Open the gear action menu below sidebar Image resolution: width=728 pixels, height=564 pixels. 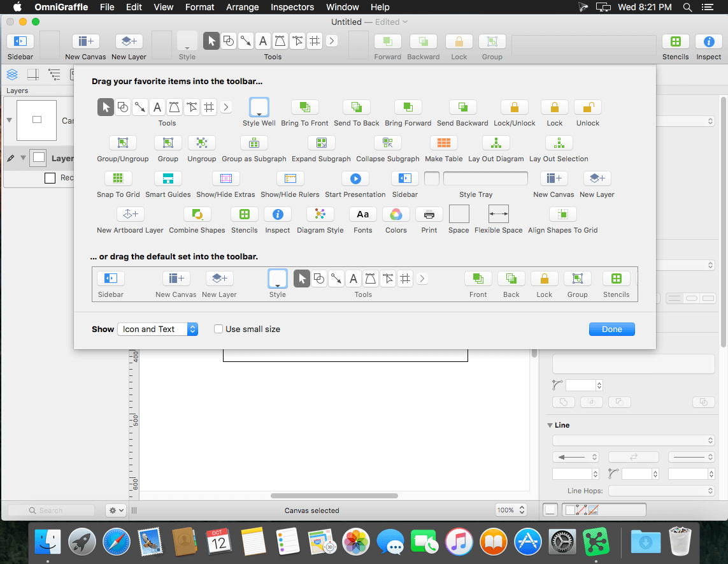pos(116,510)
